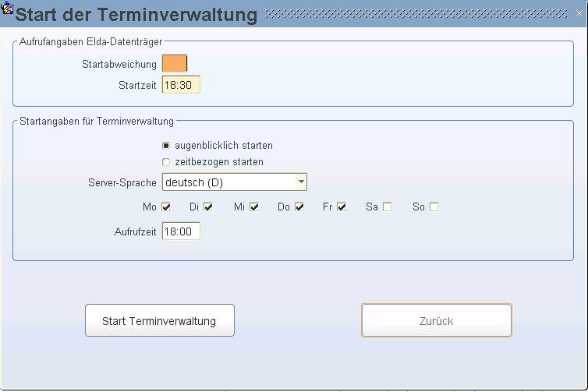Image resolution: width=588 pixels, height=392 pixels.
Task: Enable the So weekday checkbox
Action: click(434, 207)
